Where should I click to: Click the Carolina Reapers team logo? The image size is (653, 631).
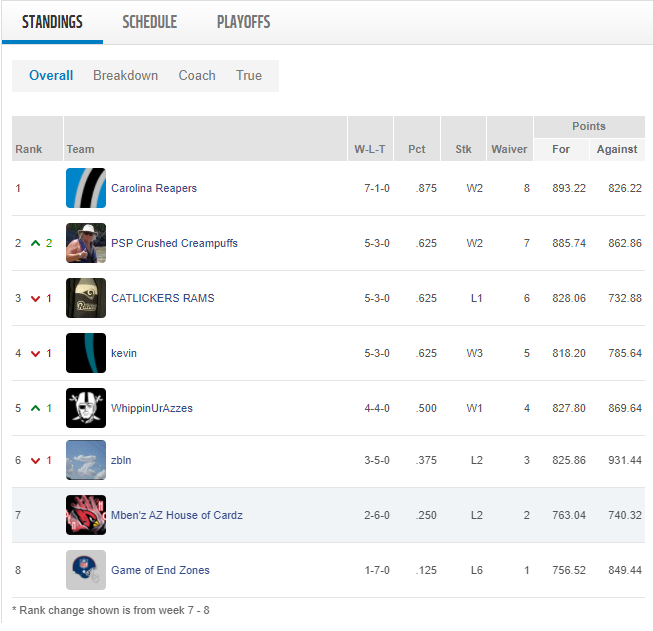tap(86, 188)
